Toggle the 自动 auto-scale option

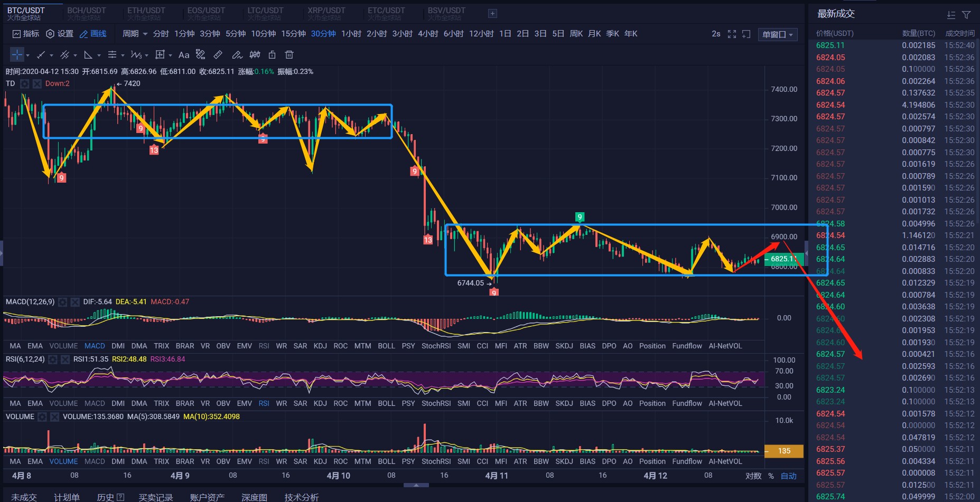click(x=788, y=476)
